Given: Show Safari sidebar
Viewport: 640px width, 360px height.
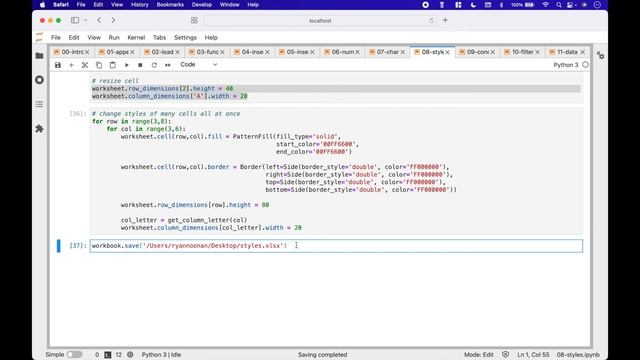Looking at the screenshot, I should [x=75, y=20].
